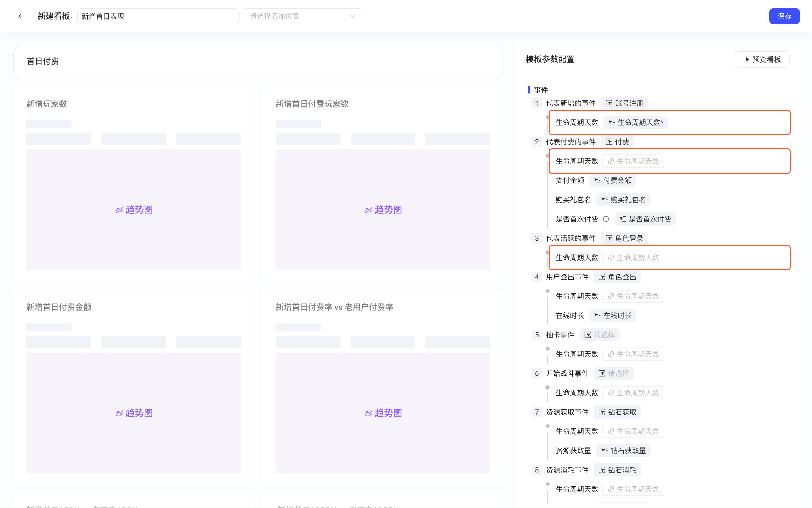812x508 pixels.
Task: Open the 角色登出 event selector
Action: (x=617, y=277)
